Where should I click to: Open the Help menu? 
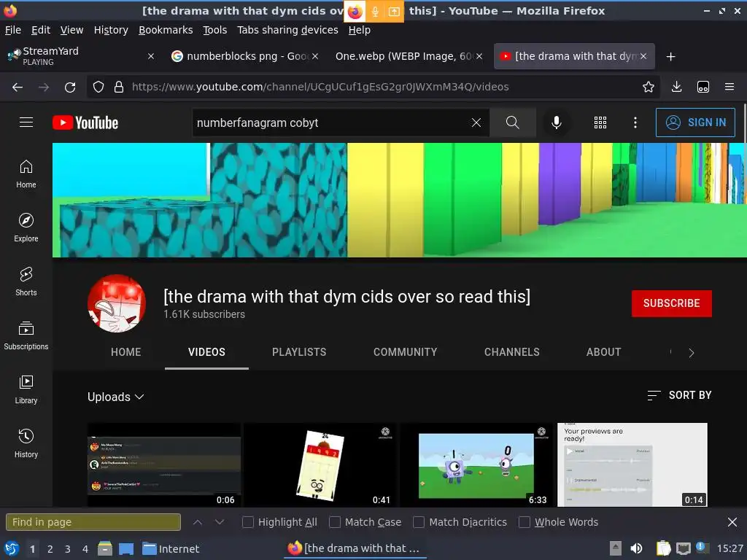[359, 30]
